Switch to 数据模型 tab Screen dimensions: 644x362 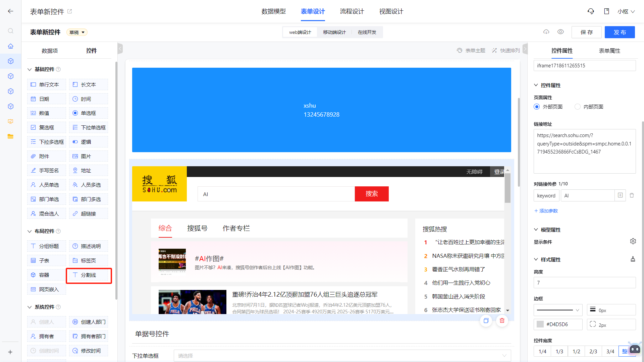point(274,12)
